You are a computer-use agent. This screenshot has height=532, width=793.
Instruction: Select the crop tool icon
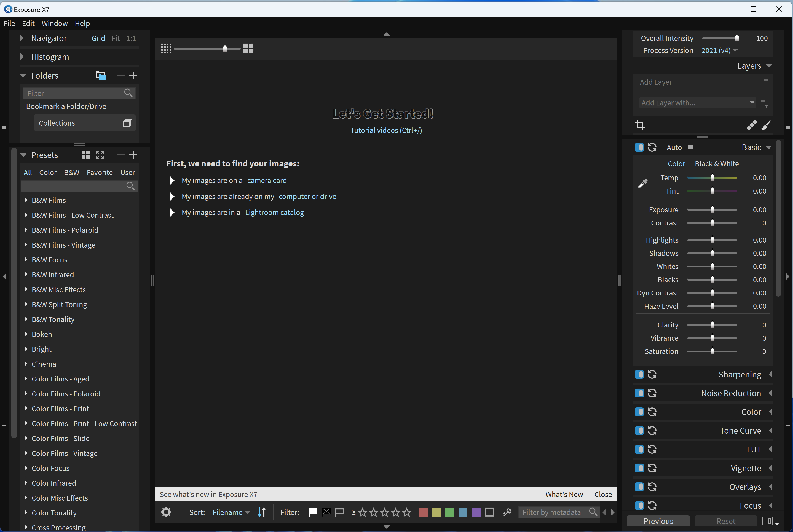click(640, 125)
